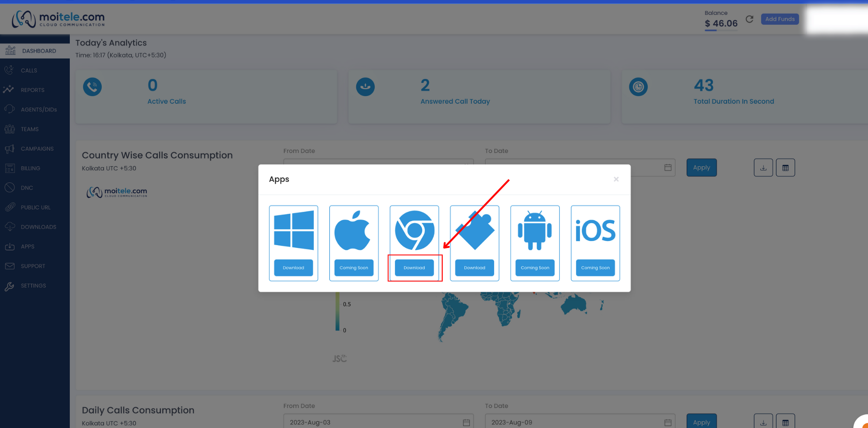Image resolution: width=868 pixels, height=428 pixels.
Task: Click the Teams people icon in sidebar
Action: point(10,129)
